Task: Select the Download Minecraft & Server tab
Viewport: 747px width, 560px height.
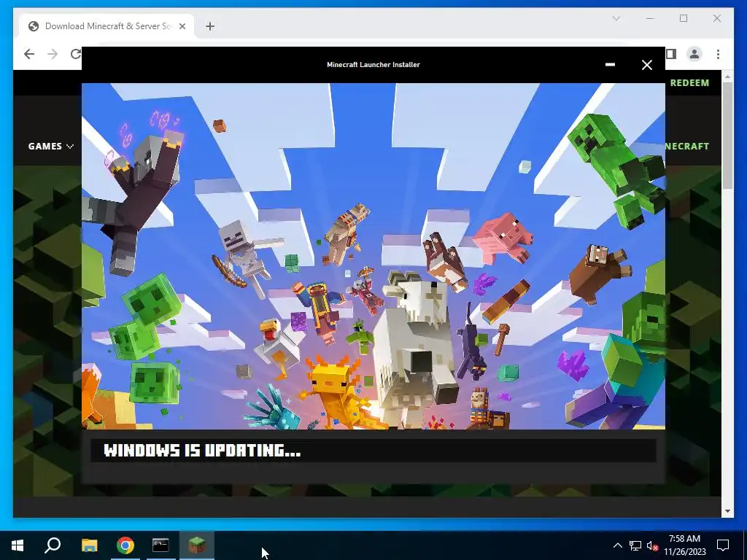Action: (107, 26)
